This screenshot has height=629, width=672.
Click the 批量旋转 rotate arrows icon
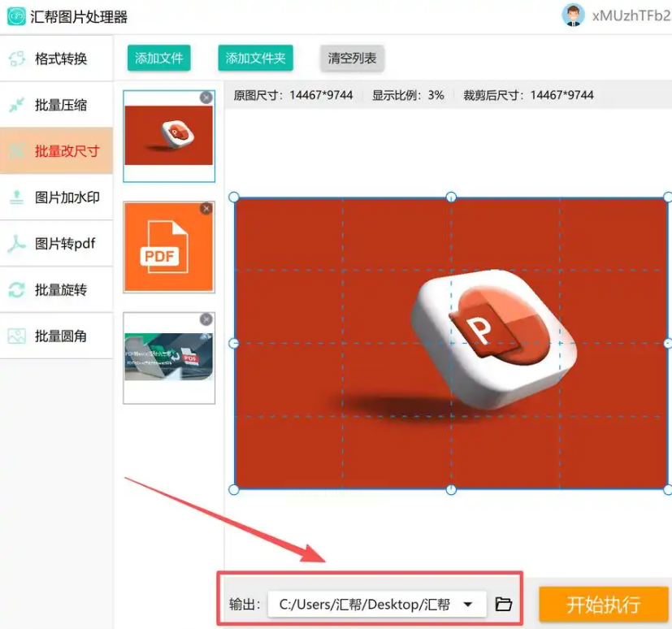[x=17, y=289]
